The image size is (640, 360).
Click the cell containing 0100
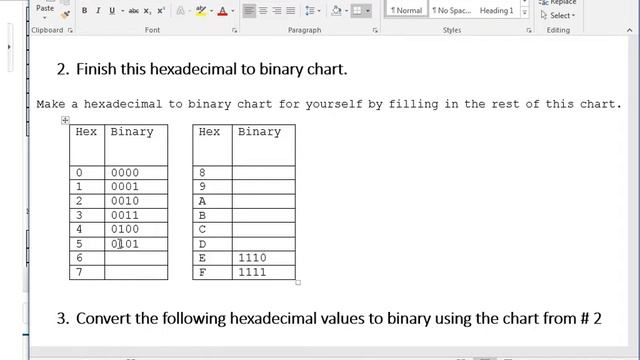click(136, 229)
